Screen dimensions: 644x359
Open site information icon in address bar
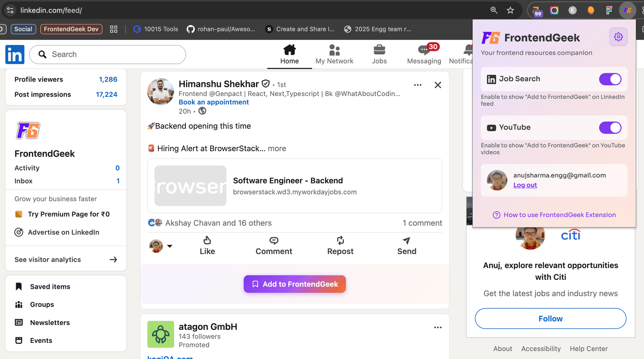click(10, 10)
